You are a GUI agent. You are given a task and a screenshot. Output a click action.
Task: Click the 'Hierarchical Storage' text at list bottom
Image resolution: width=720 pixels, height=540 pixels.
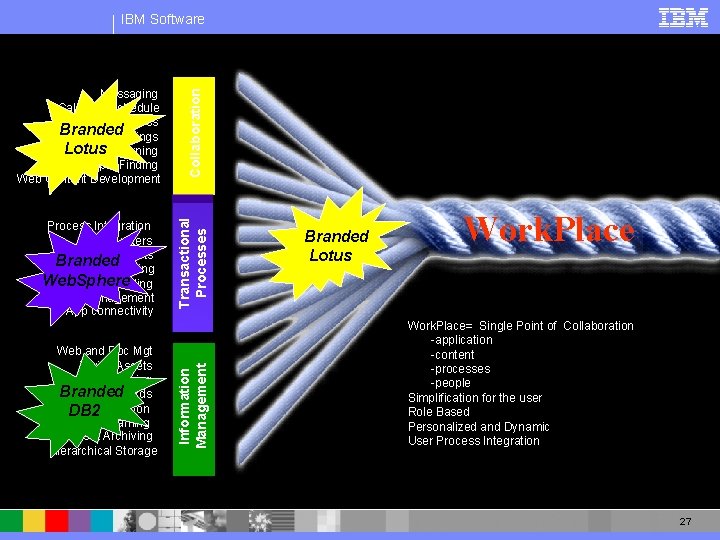click(104, 450)
